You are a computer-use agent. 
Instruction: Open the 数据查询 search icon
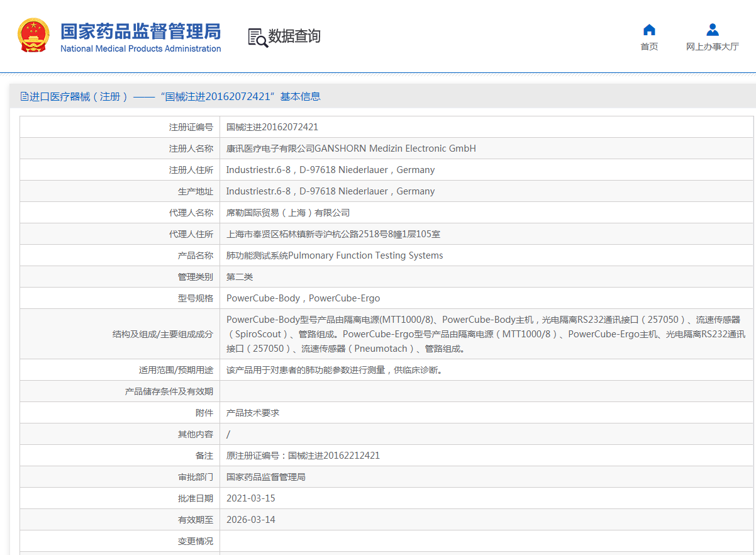click(257, 38)
